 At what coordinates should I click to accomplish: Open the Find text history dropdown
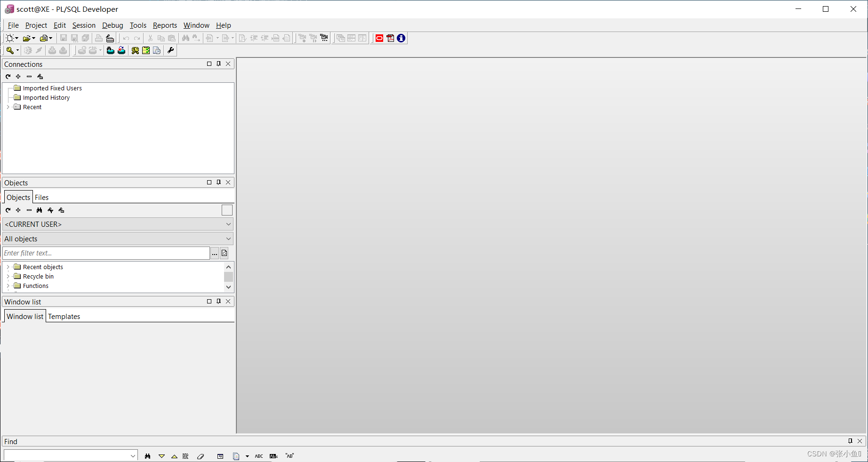133,455
